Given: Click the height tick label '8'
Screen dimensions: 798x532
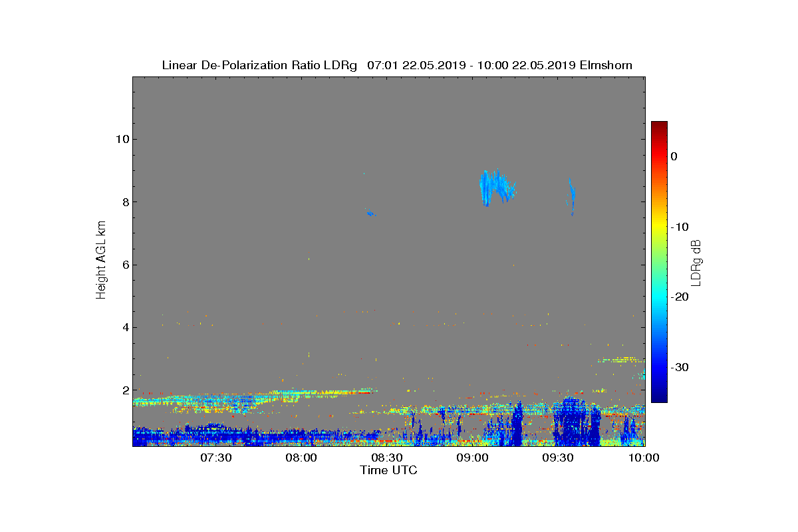Looking at the screenshot, I should click(x=125, y=202).
